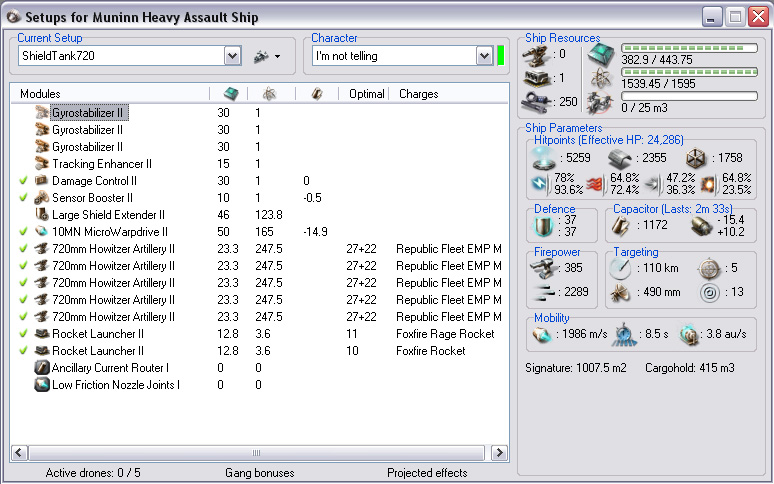Open the Current Setup dropdown list
Screen dimensions: 774x484
pos(233,56)
